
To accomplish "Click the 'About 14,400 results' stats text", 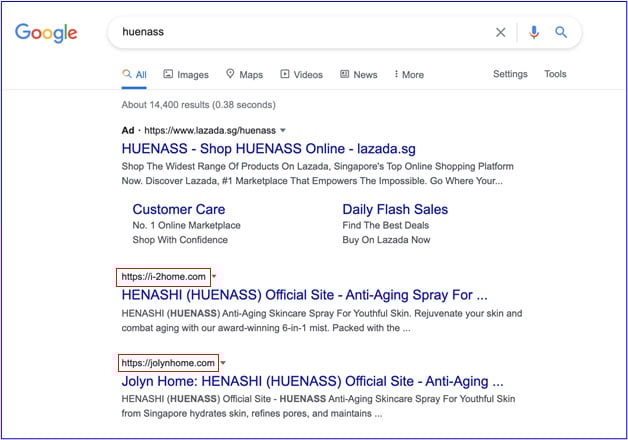I will pos(199,105).
